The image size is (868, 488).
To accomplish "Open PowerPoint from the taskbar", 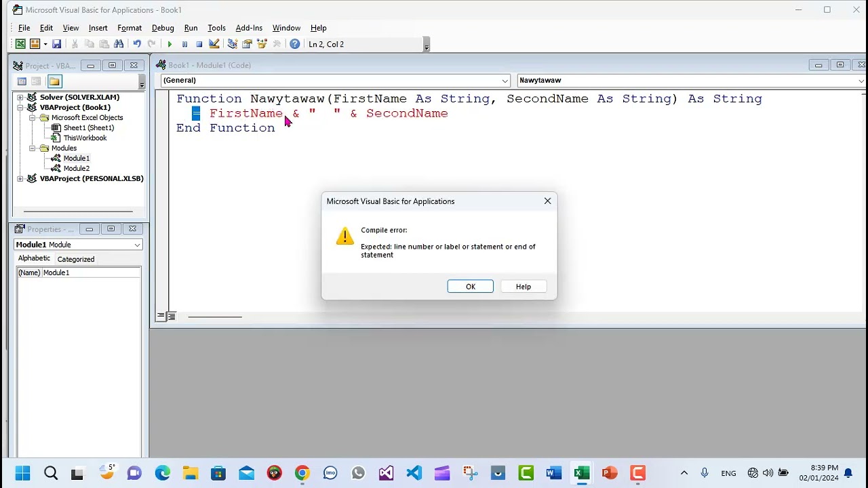I will [x=610, y=473].
